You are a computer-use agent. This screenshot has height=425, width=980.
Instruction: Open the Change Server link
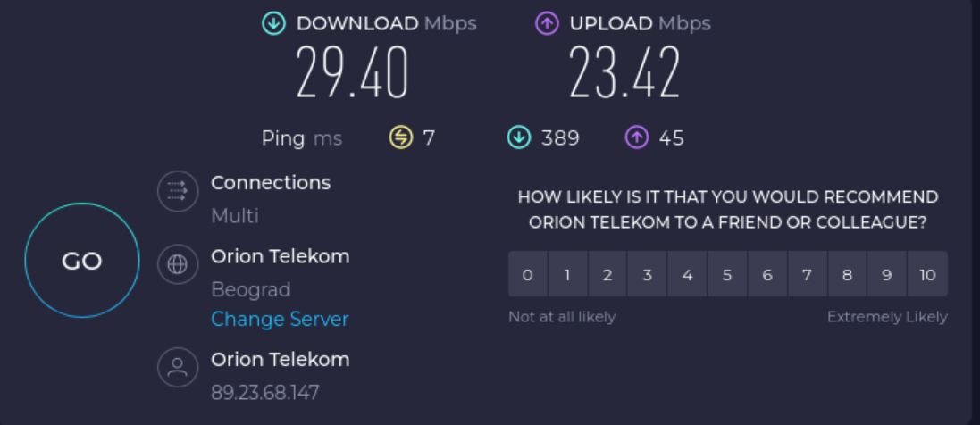coord(280,319)
